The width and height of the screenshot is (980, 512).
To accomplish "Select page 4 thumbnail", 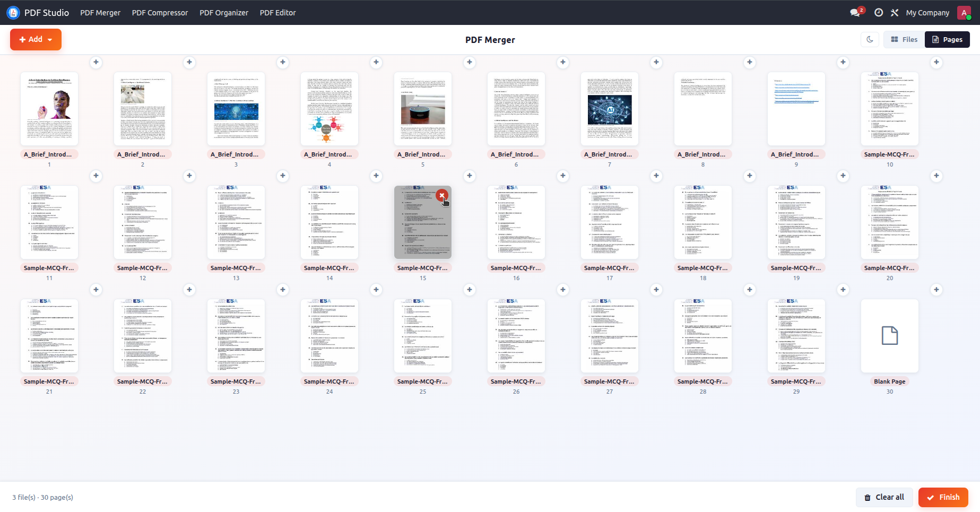I will (x=329, y=109).
